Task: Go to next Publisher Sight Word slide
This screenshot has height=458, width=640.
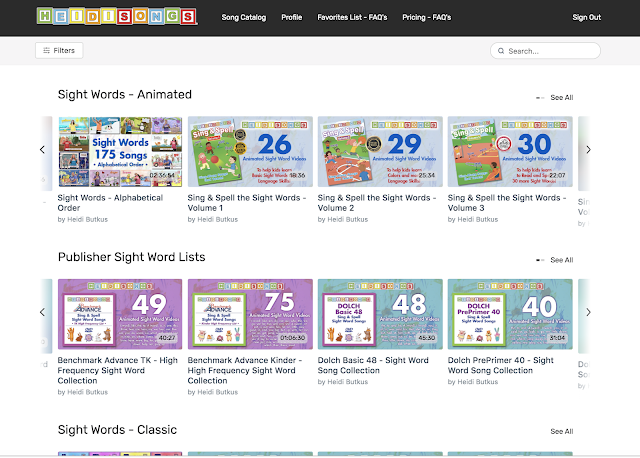Action: 588,312
